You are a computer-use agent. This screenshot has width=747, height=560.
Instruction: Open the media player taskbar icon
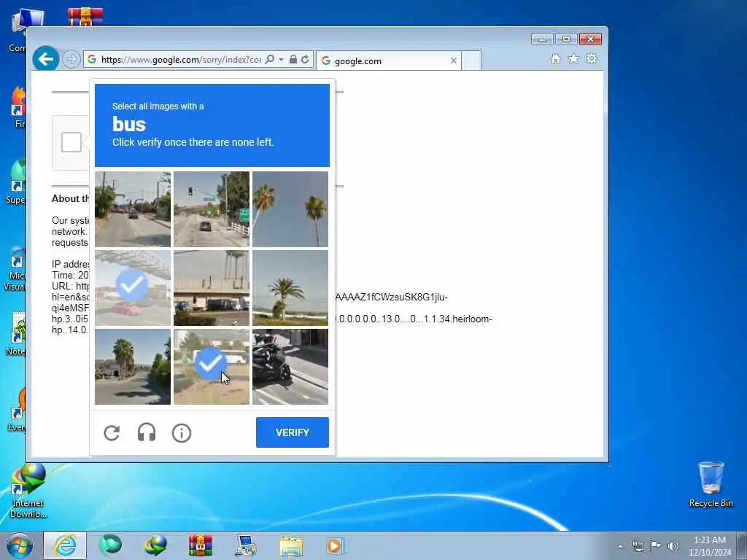pos(335,545)
